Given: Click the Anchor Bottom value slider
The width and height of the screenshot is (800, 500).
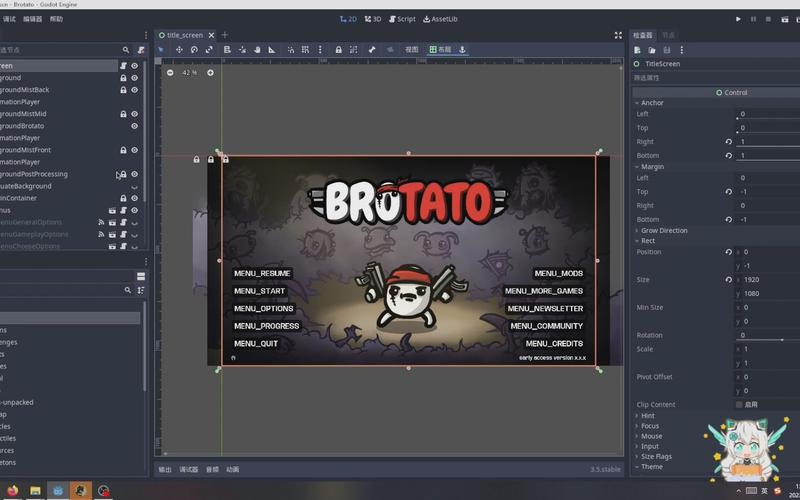Looking at the screenshot, I should pos(767,156).
